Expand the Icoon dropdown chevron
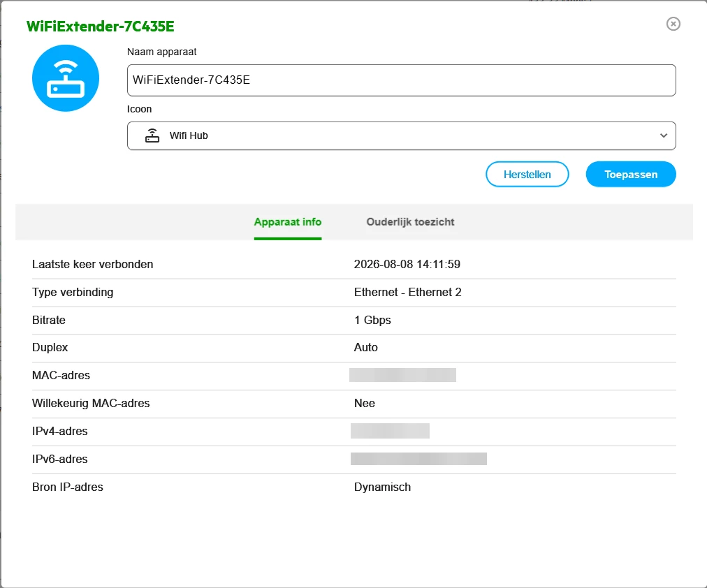707x588 pixels. (663, 135)
